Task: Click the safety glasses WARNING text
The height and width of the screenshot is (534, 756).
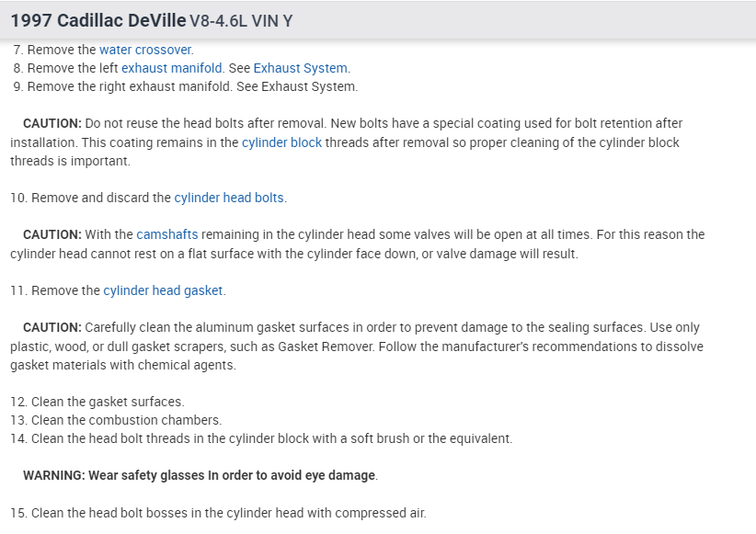Action: tap(200, 475)
